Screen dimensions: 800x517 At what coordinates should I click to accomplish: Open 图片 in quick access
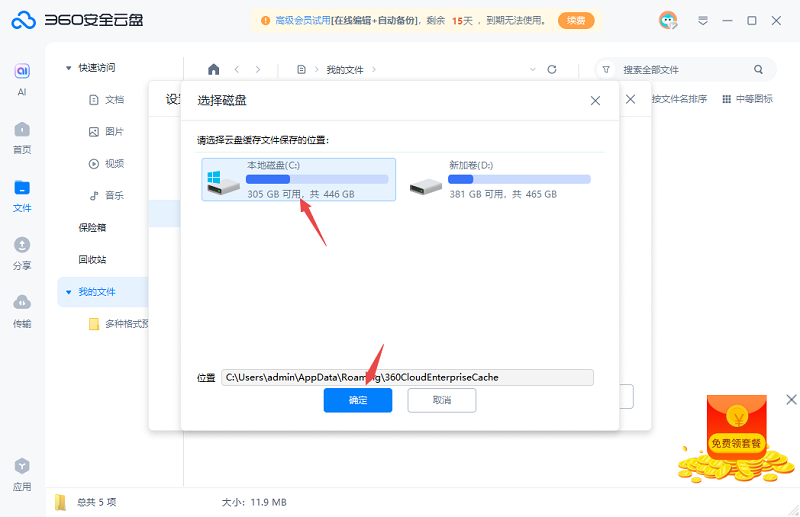tap(107, 132)
